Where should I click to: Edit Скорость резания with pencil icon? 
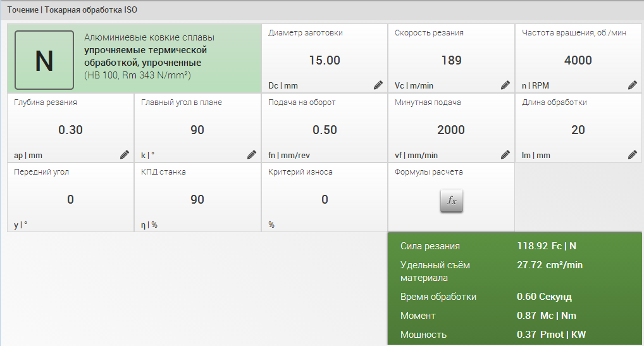click(x=505, y=85)
